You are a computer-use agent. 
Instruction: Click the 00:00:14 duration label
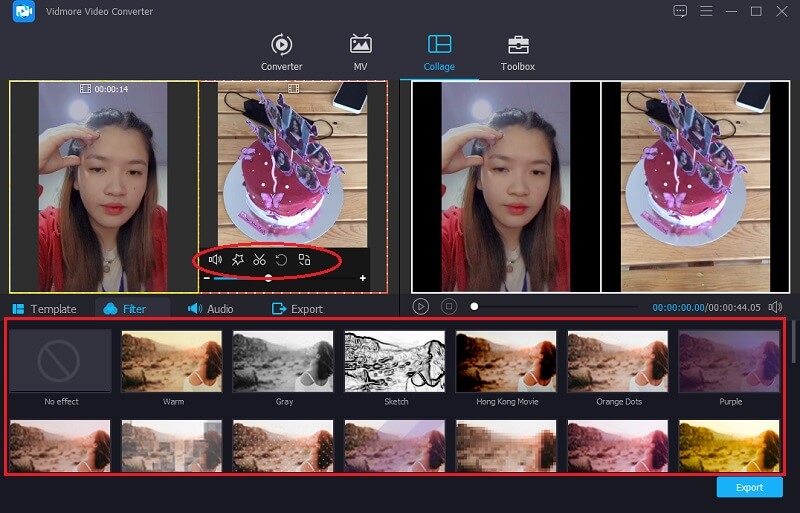coord(111,89)
